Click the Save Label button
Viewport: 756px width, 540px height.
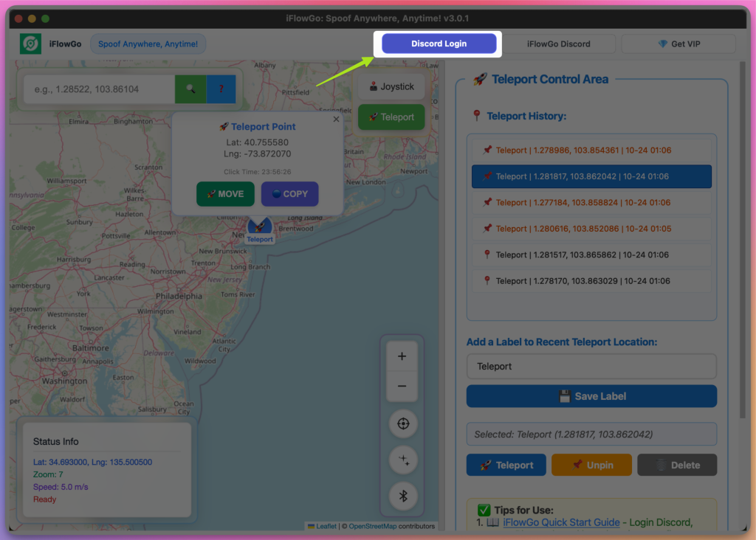(591, 396)
